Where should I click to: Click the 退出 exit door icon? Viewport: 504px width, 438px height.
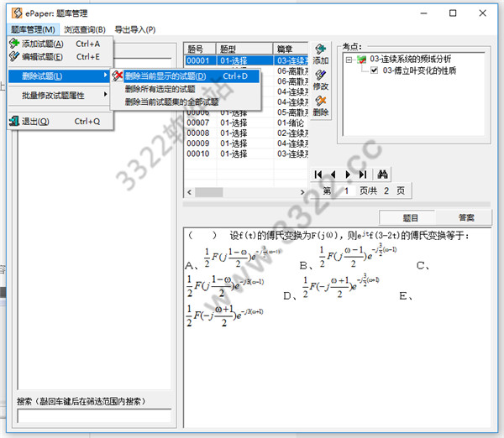(14, 121)
